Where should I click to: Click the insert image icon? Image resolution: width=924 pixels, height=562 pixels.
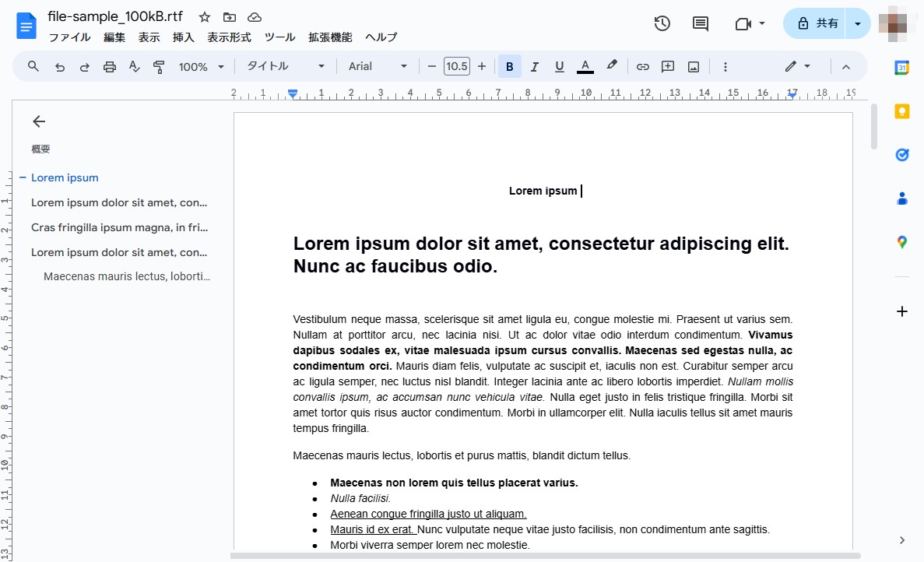click(x=693, y=67)
